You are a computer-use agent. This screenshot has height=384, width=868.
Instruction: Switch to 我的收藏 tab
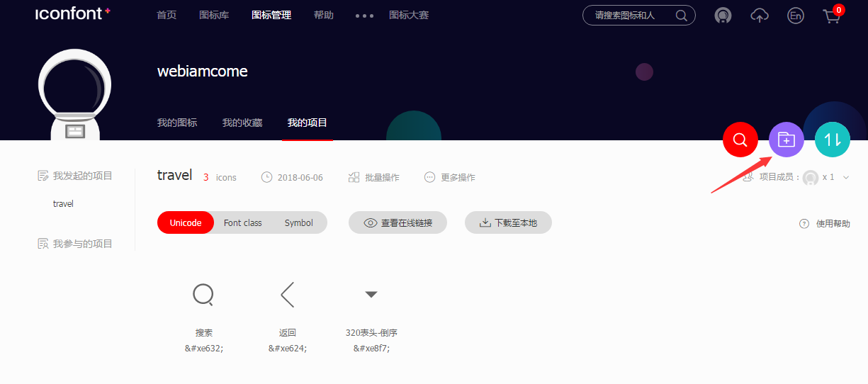coord(242,123)
